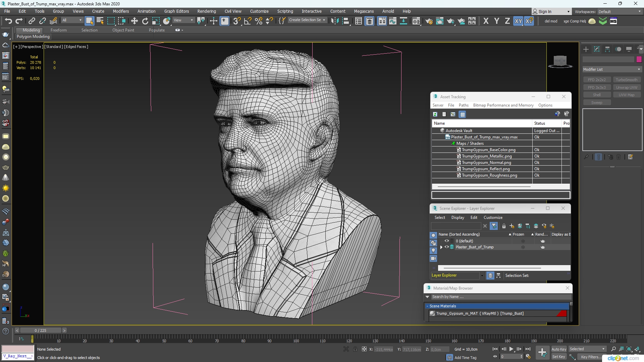The height and width of the screenshot is (362, 644).
Task: Click the Redo arrow in main toolbar
Action: (19, 21)
